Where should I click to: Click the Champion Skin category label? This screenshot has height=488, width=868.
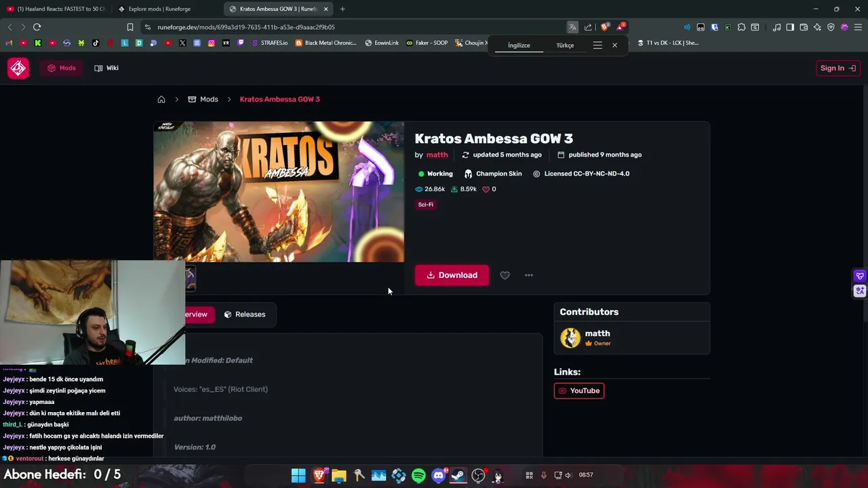tap(493, 174)
